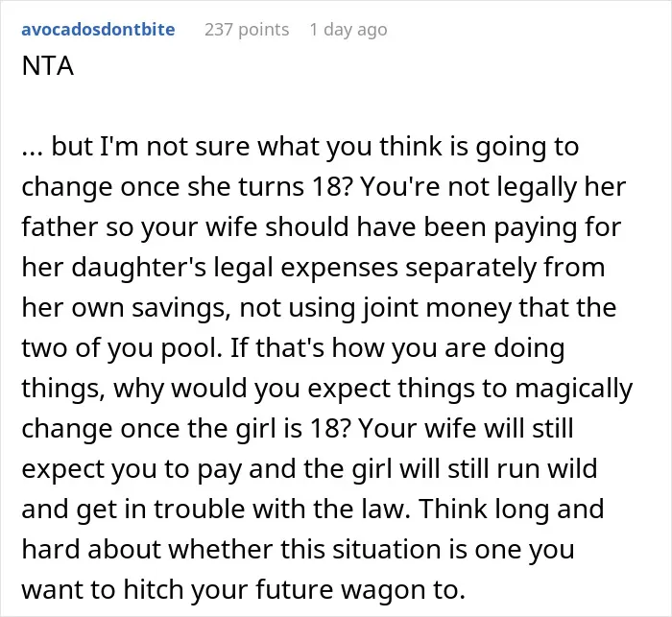
Task: Open the avocadosdontbite user profile
Action: click(98, 30)
